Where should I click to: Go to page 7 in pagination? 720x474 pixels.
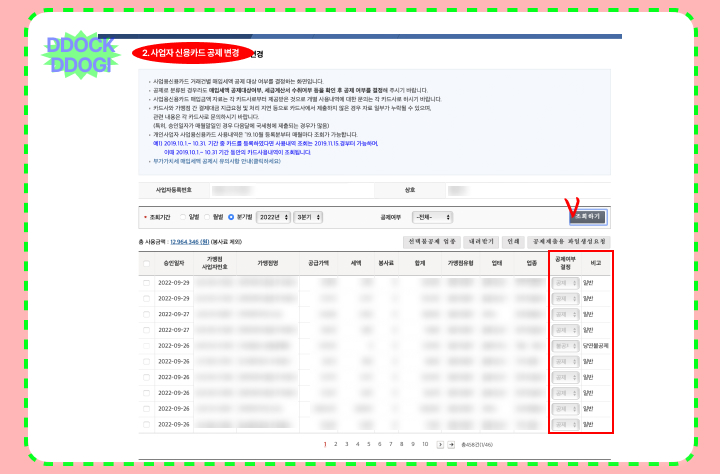(x=391, y=444)
